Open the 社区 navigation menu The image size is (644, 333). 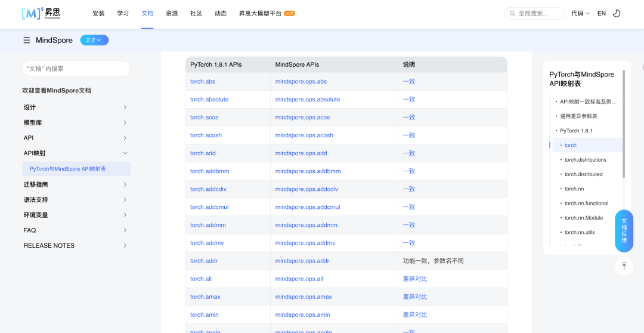tap(196, 13)
